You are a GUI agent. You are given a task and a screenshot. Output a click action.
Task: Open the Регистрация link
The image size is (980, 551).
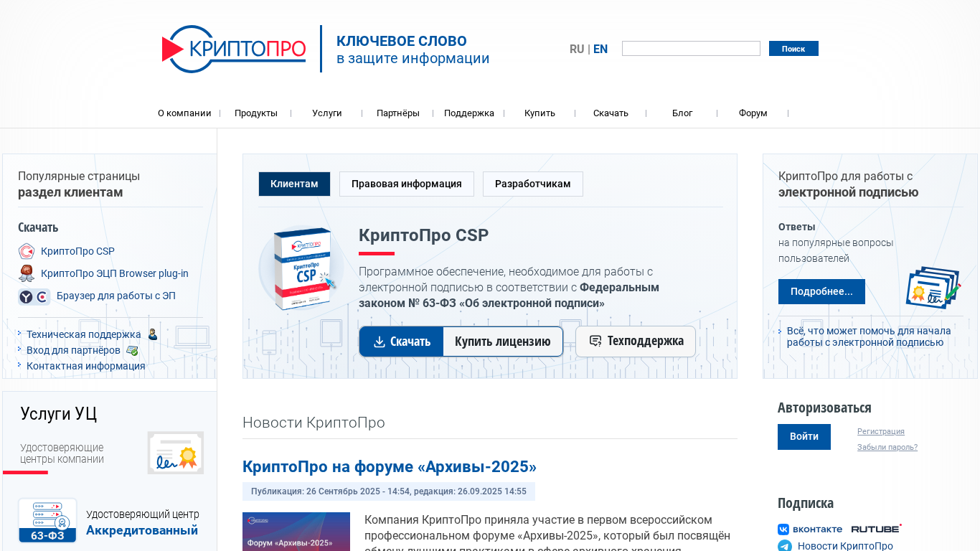point(881,432)
